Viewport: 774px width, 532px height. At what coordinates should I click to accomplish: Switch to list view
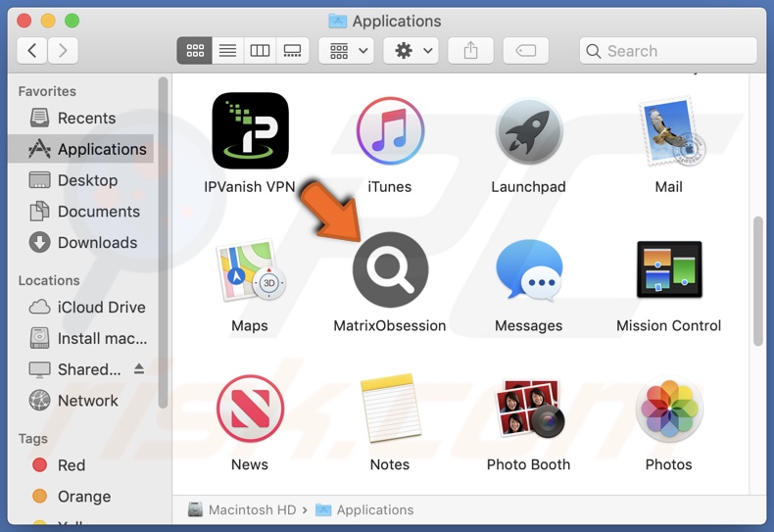(x=227, y=50)
